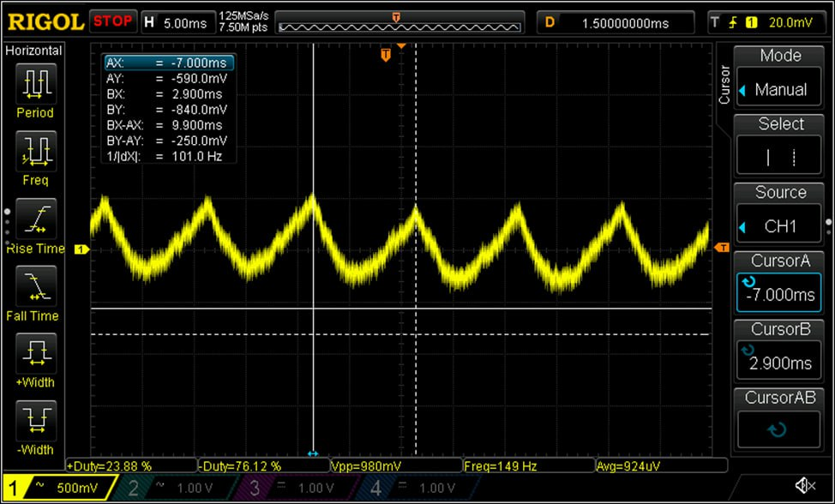835x504 pixels.
Task: Click the channel 1 ground level marker
Action: 81,249
